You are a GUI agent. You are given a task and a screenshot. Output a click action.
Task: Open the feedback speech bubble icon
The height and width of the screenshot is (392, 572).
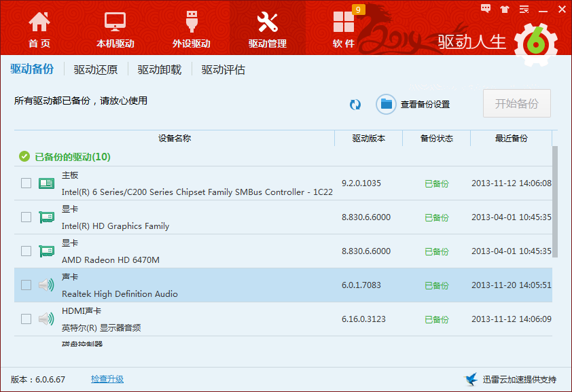pyautogui.click(x=486, y=9)
